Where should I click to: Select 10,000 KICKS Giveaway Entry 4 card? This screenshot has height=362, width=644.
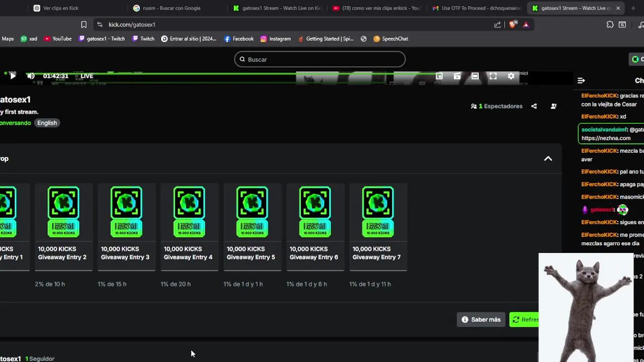[189, 228]
